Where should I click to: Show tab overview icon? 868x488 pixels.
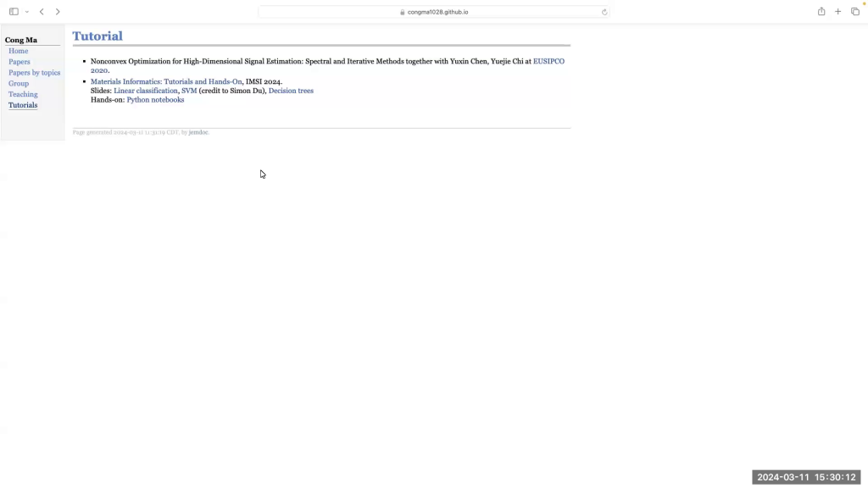click(x=854, y=12)
